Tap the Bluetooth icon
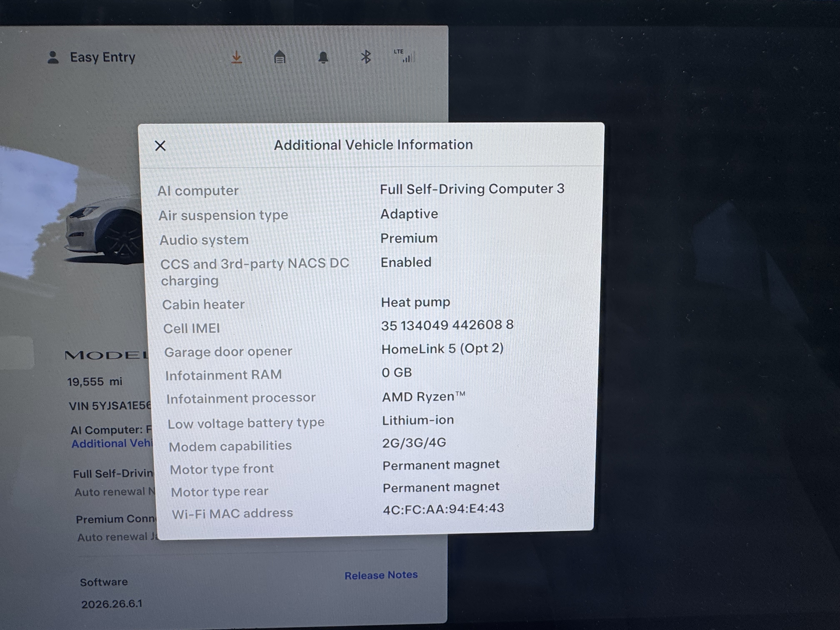 (366, 57)
